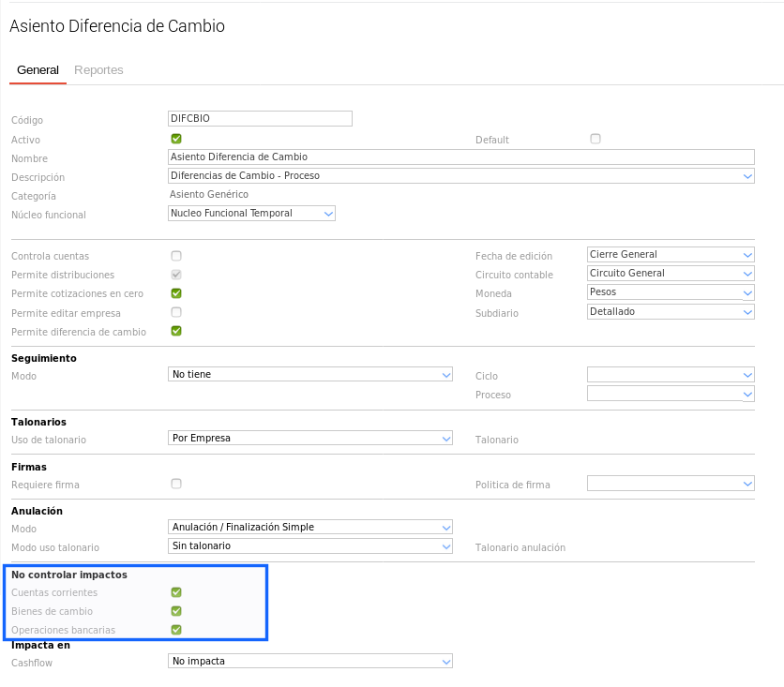This screenshot has width=784, height=687.
Task: Click the Código input field
Action: [x=259, y=118]
